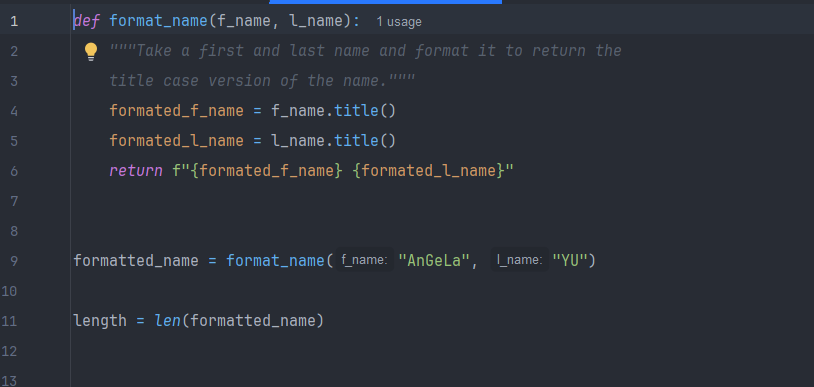Image resolution: width=814 pixels, height=387 pixels.
Task: Click 'format_name' in the function definition
Action: (158, 21)
